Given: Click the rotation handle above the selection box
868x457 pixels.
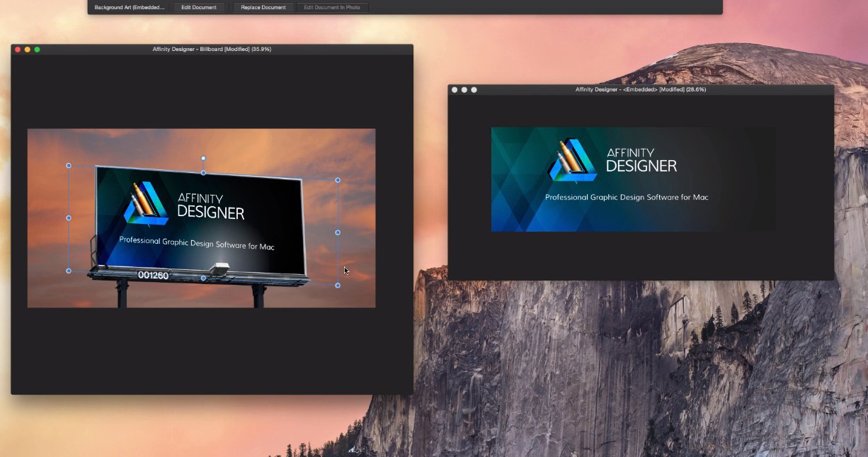Looking at the screenshot, I should click(203, 158).
